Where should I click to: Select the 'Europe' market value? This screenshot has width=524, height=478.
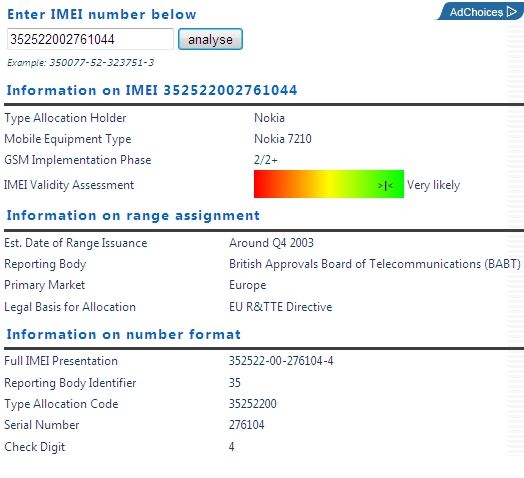click(248, 285)
